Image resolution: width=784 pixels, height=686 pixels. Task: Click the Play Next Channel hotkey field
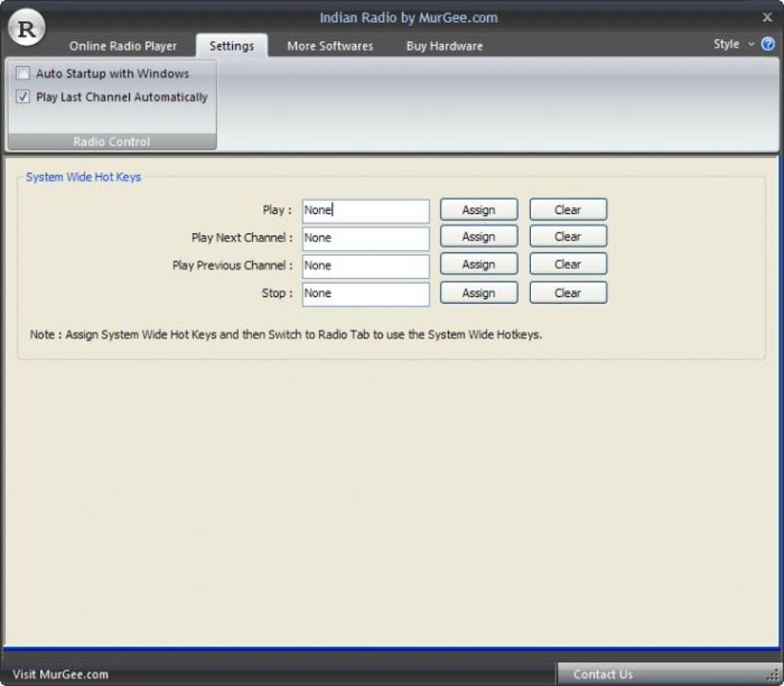point(366,238)
